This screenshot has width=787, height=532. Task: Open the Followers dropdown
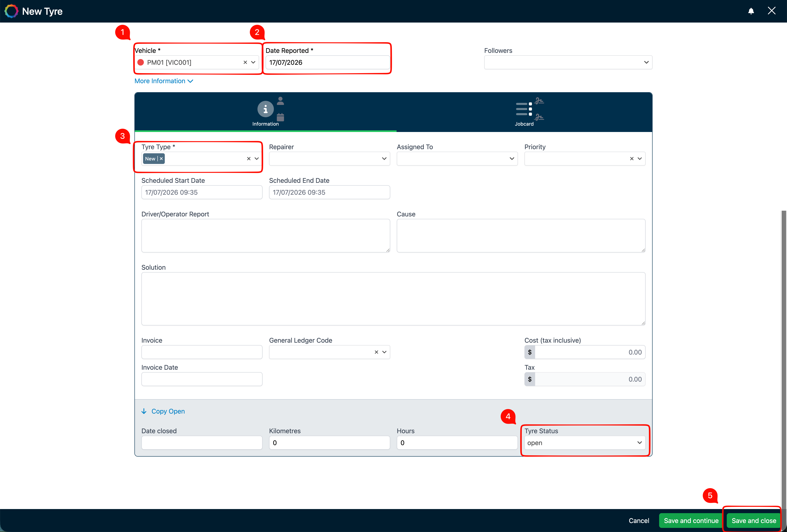coord(568,62)
